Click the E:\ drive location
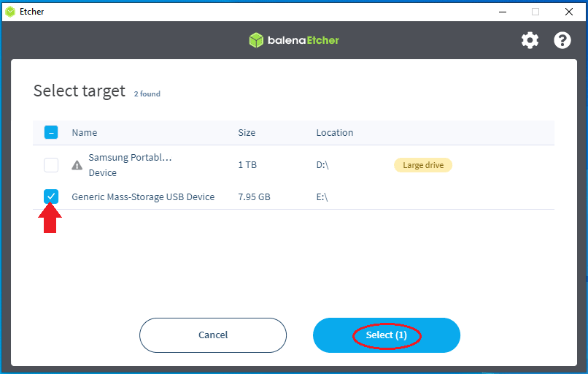Image resolution: width=588 pixels, height=374 pixels. click(x=322, y=196)
